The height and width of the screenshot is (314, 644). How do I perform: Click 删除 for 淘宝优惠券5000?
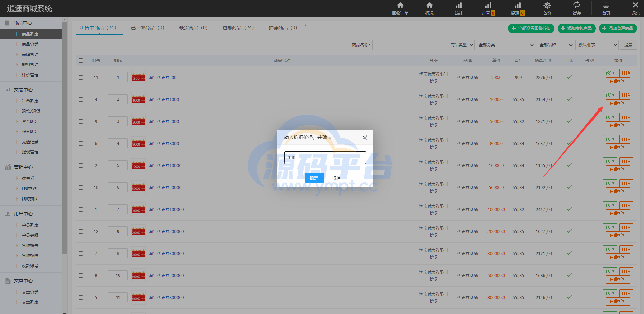click(x=626, y=117)
